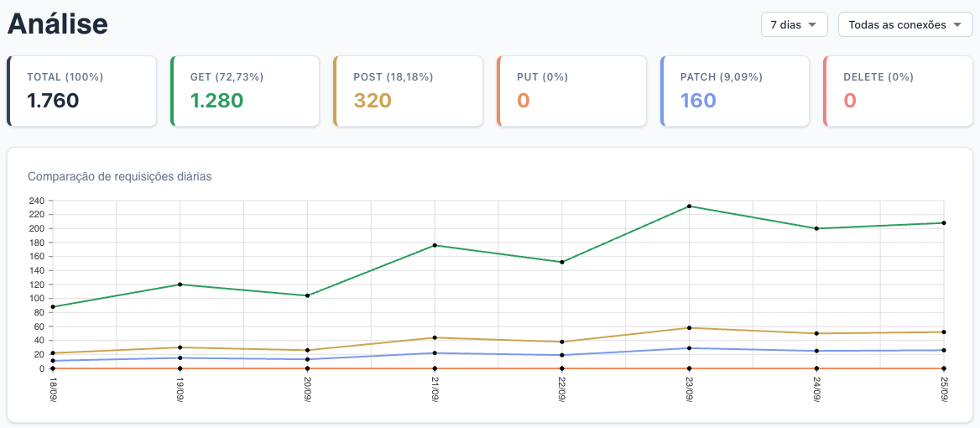The image size is (980, 428).
Task: Click the GET data point on 19/09
Action: [180, 284]
